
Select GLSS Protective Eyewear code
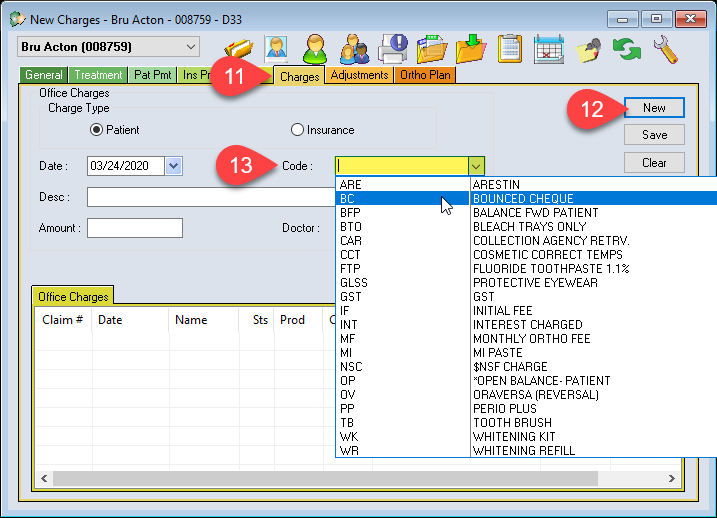526,283
